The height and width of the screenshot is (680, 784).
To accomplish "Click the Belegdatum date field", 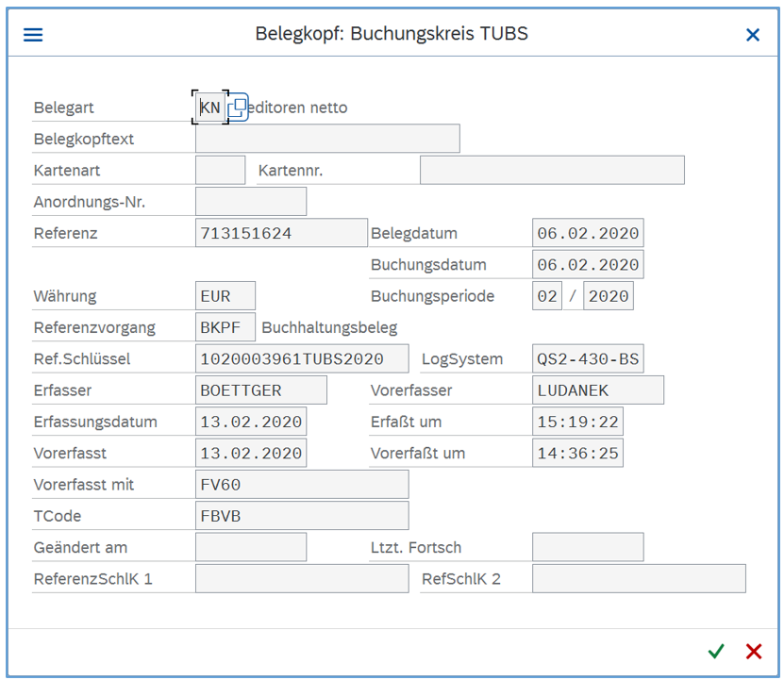I will (x=587, y=233).
